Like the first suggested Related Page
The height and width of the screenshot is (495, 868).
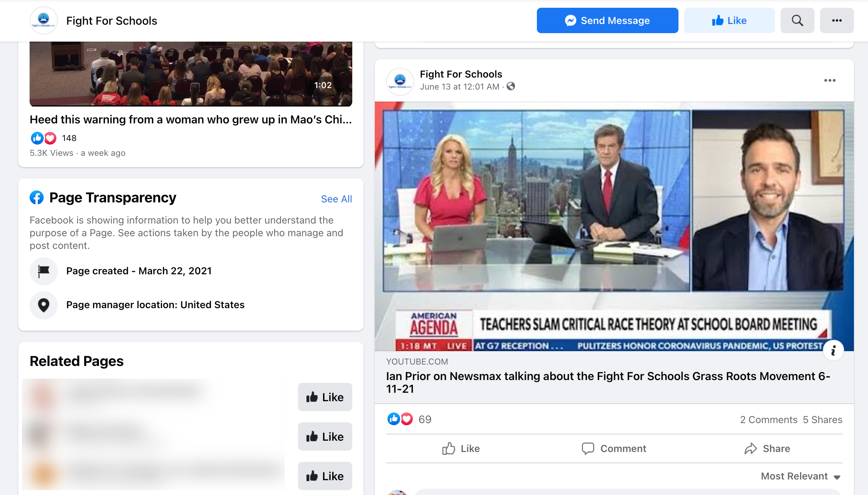tap(325, 397)
